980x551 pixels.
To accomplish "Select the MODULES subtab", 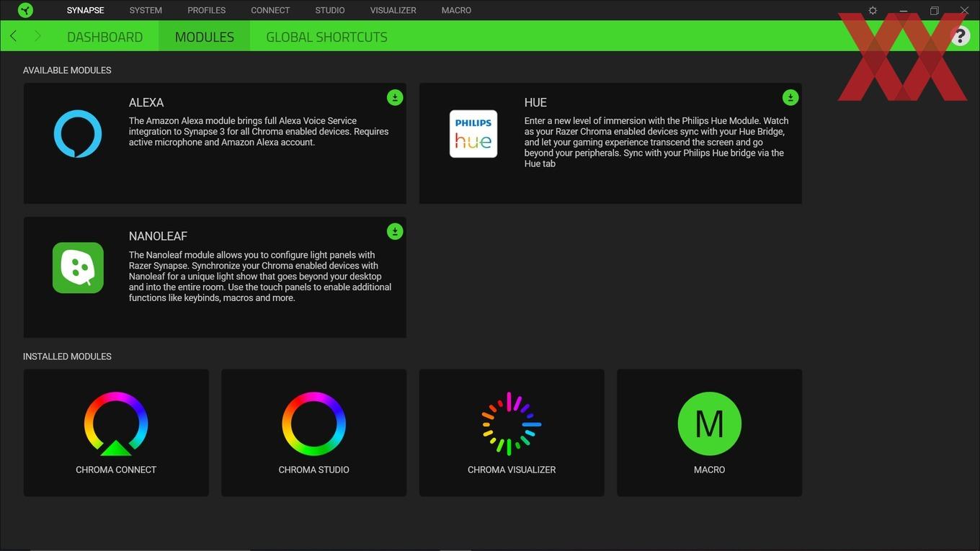I will 205,37.
